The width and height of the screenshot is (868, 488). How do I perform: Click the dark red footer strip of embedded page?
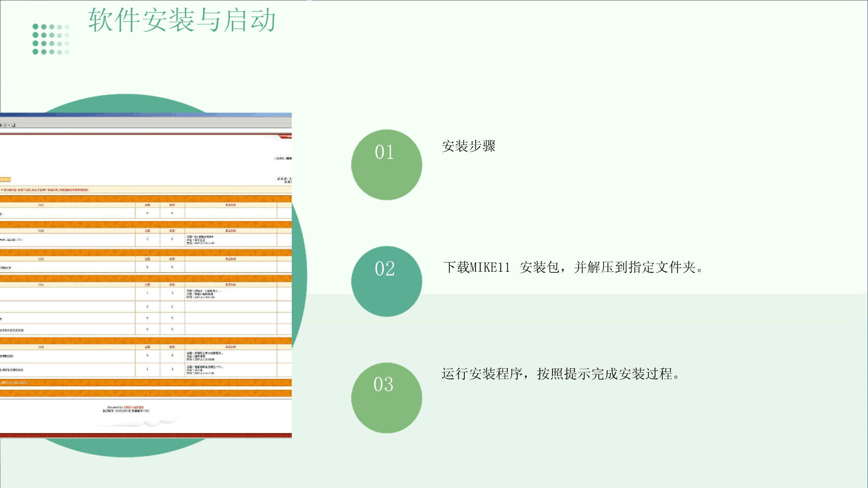tap(146, 436)
